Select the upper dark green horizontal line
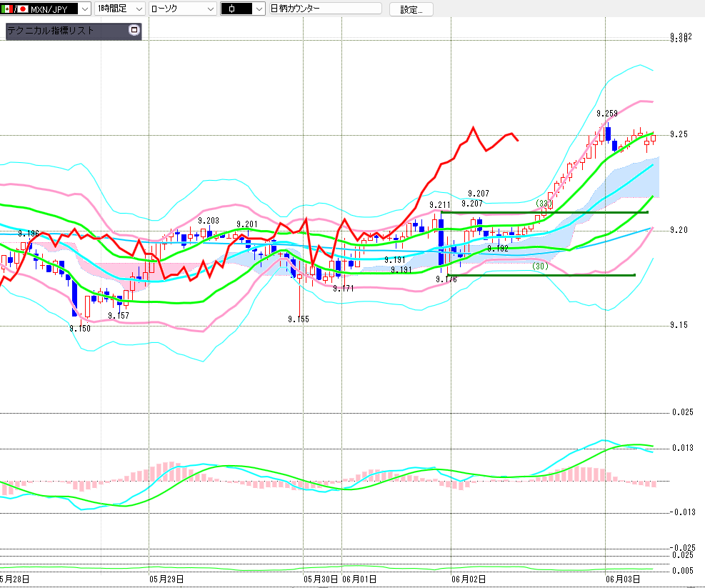The height and width of the screenshot is (588, 705). click(544, 212)
